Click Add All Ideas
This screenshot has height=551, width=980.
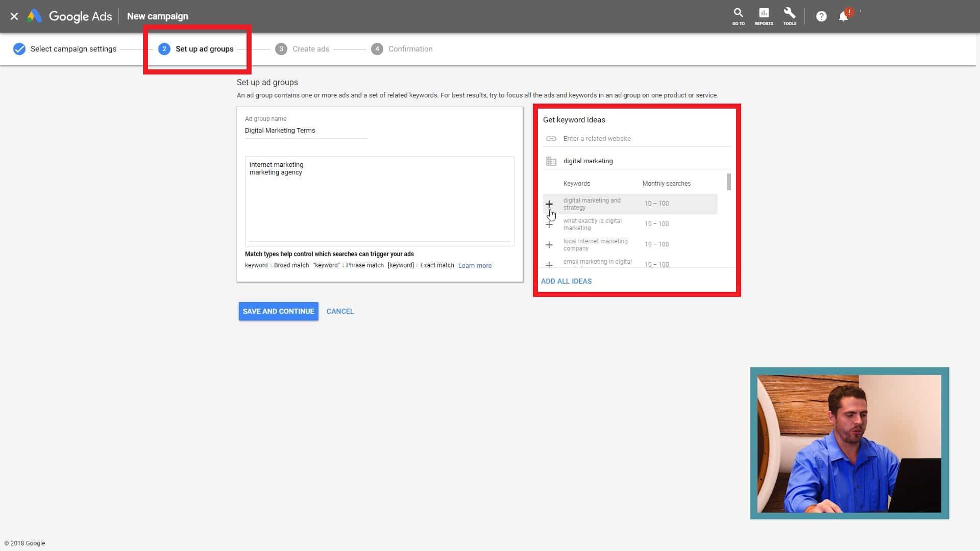566,281
